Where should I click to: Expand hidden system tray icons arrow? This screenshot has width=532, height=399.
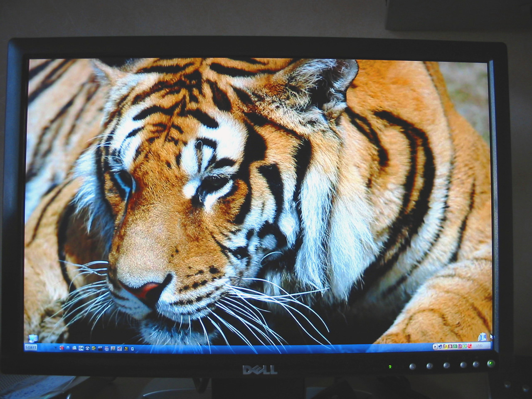point(435,346)
